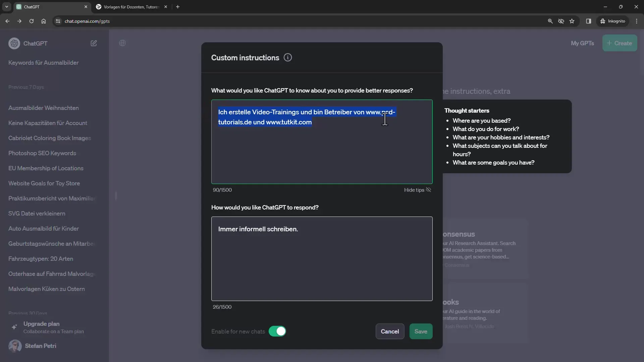Screen dimensions: 644x362
Task: Open the browser home page icon
Action: coord(44,21)
